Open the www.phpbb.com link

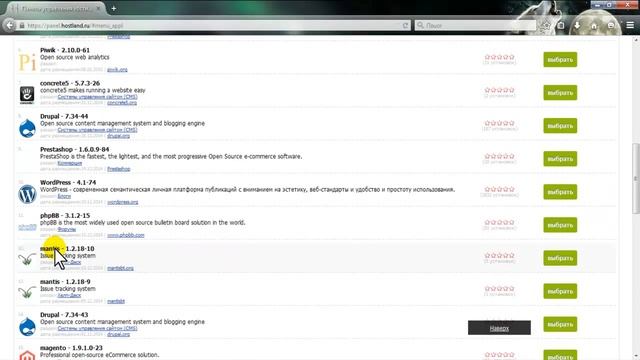pos(125,235)
